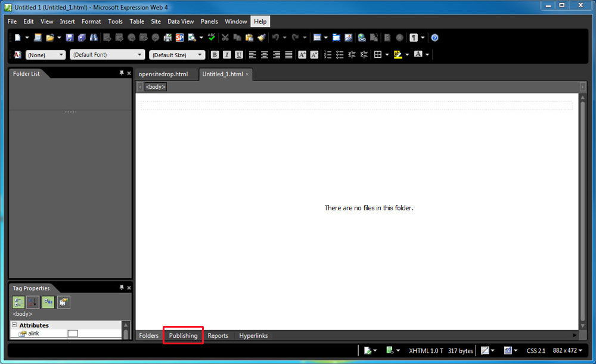Toggle Align Text Left

(252, 55)
